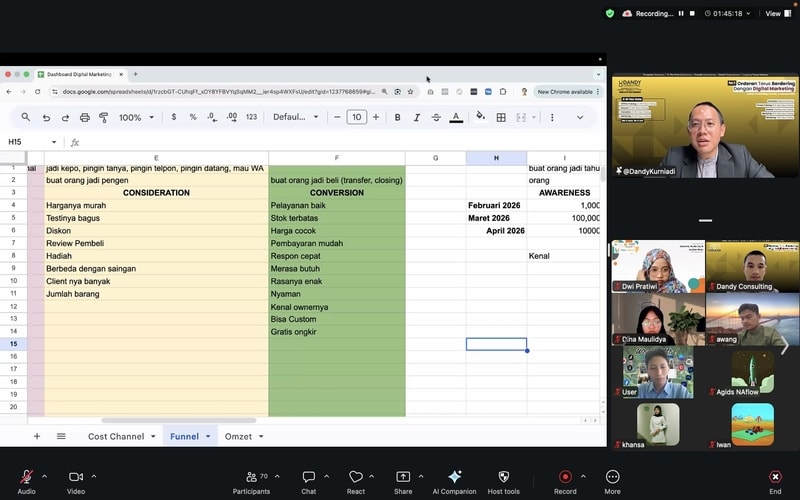Screen dimensions: 800x500
Task: Open the fill color paint bucket
Action: pyautogui.click(x=480, y=117)
